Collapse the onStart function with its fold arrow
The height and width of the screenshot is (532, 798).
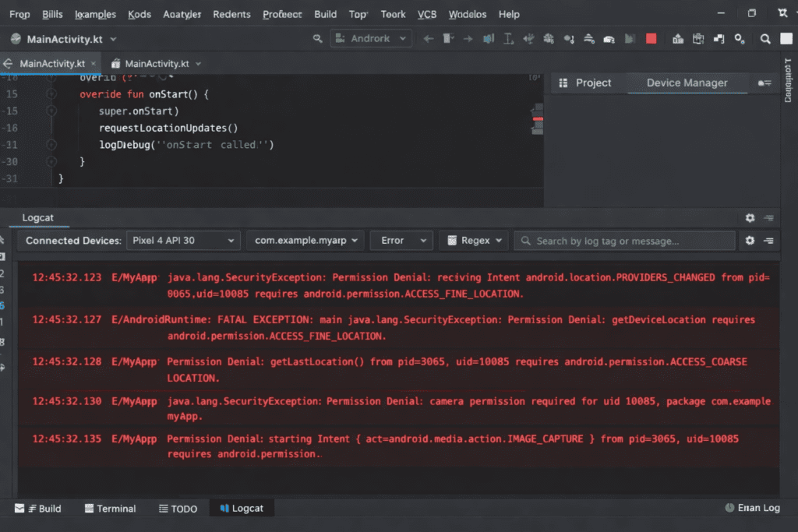click(x=51, y=93)
